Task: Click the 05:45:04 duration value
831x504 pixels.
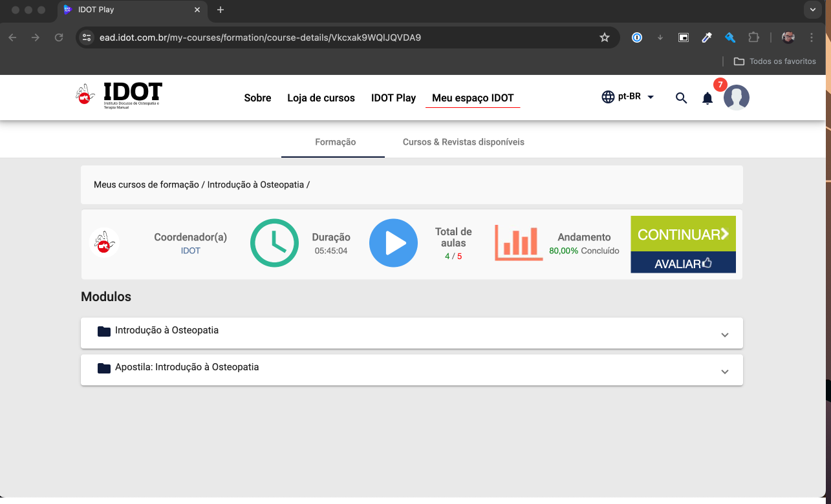Action: [x=331, y=251]
